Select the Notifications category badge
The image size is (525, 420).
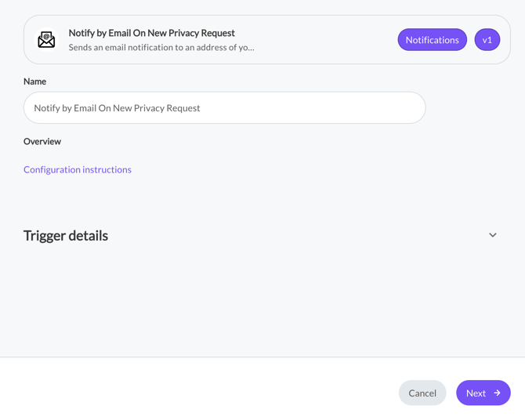coord(432,40)
